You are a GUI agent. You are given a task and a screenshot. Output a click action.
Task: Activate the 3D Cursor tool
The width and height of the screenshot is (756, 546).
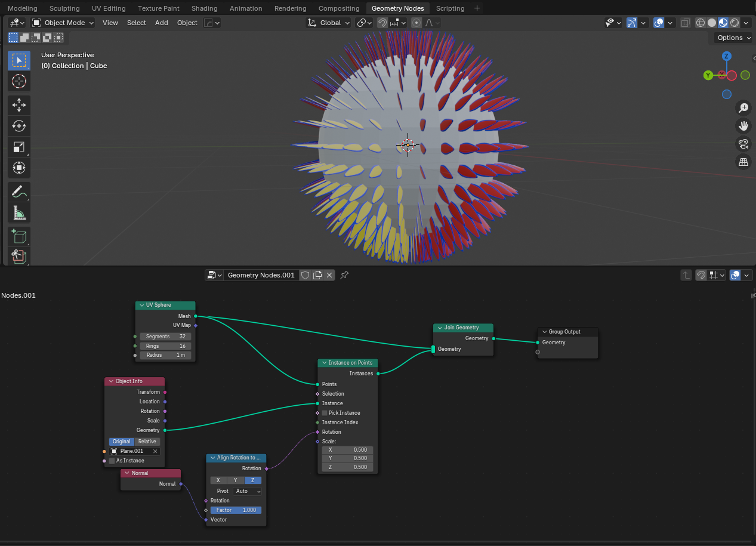(19, 81)
